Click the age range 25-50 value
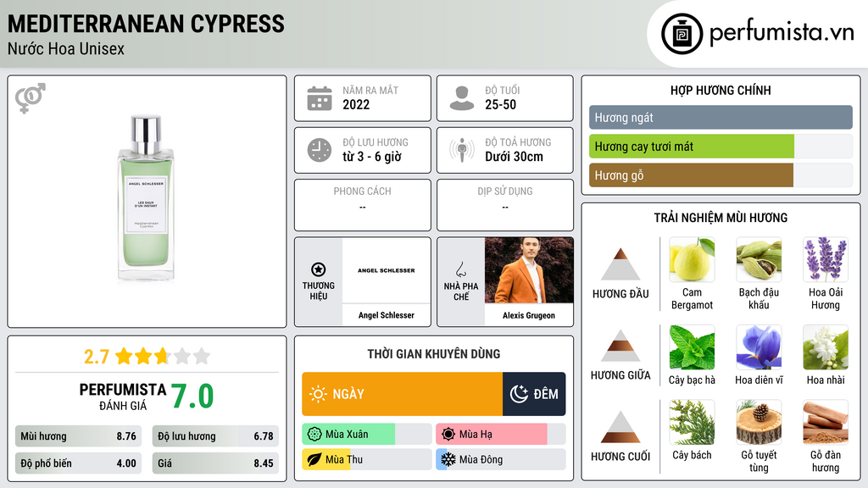This screenshot has width=868, height=488. pyautogui.click(x=500, y=104)
